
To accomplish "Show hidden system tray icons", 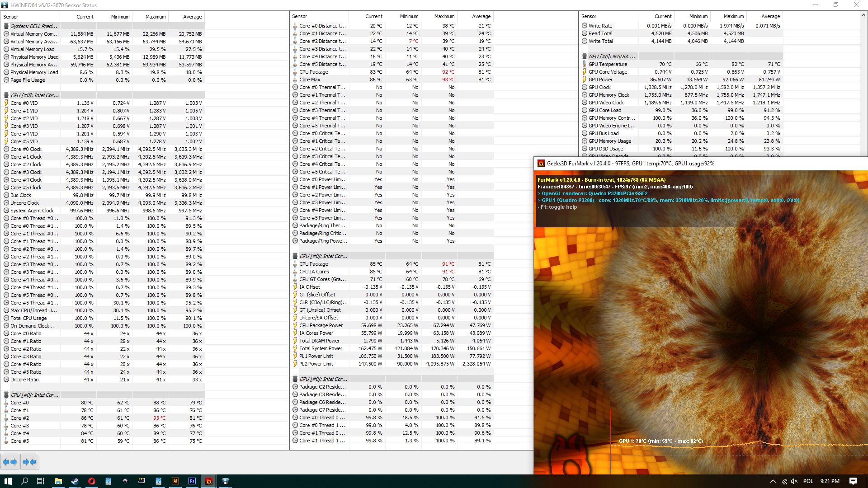I will tap(773, 481).
